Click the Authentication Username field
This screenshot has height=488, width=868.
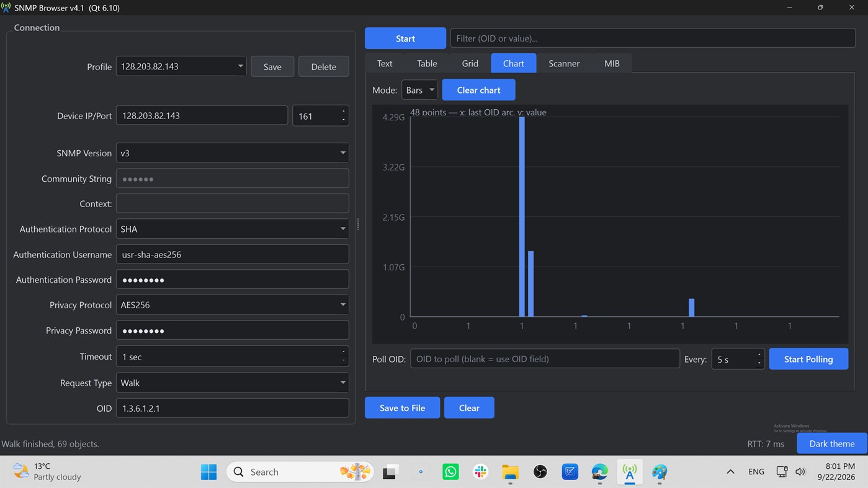[232, 254]
